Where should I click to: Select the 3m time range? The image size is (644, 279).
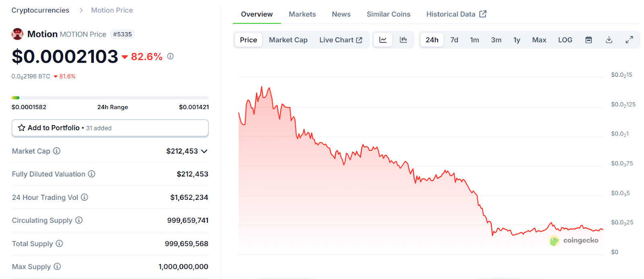[496, 40]
